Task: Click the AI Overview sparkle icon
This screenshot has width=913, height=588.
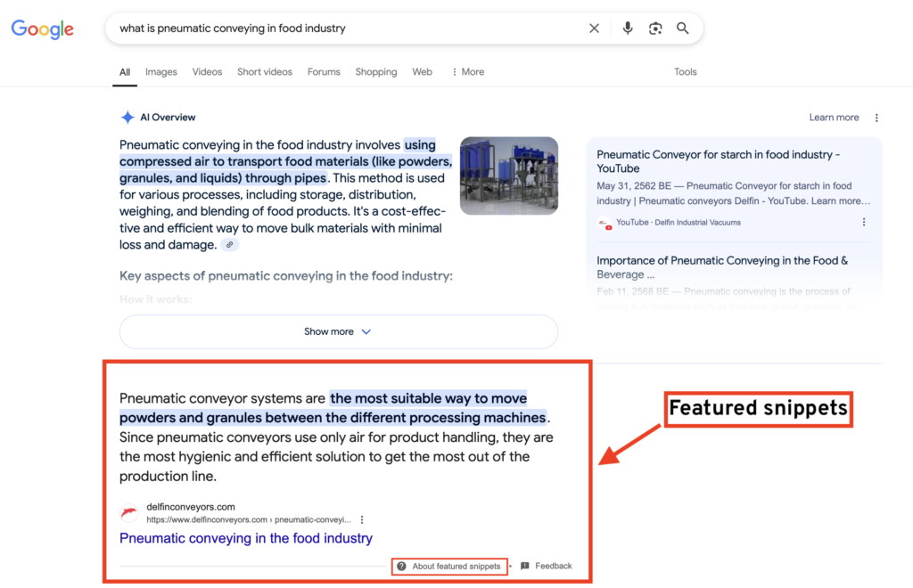Action: click(127, 117)
